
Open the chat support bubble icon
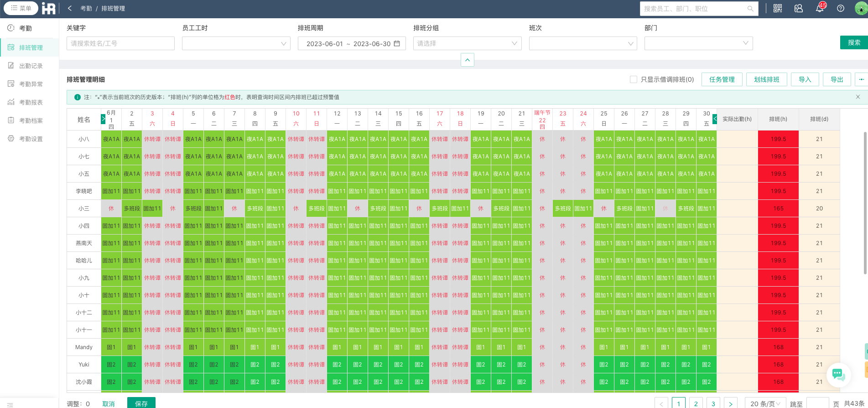click(x=838, y=375)
